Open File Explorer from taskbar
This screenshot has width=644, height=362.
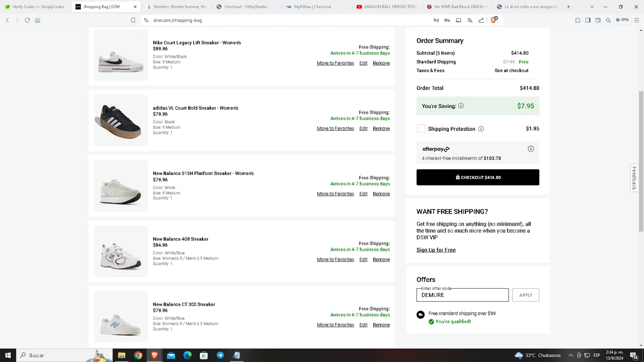[122, 355]
